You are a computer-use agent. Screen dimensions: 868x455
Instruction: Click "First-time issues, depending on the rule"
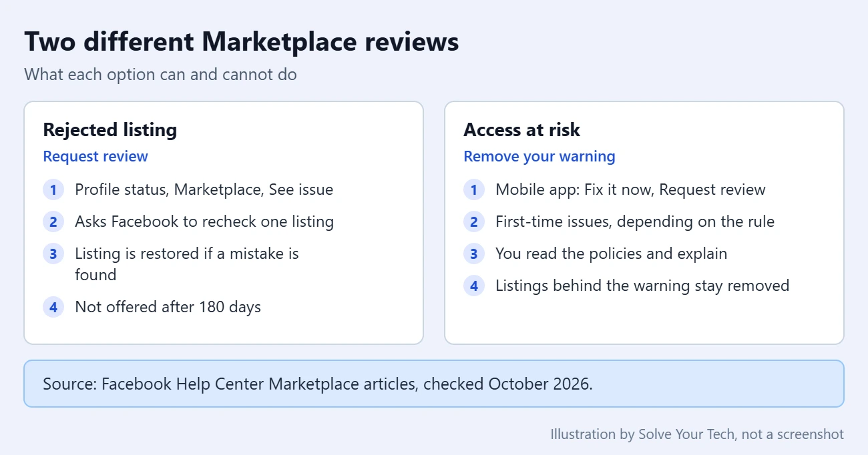635,221
